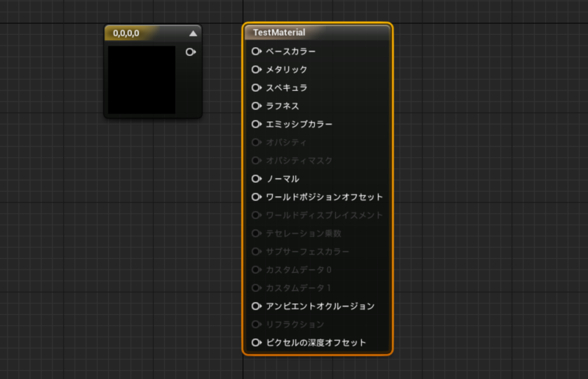Click the ピクセルの深度オフセット input pin
The image size is (588, 379).
257,343
